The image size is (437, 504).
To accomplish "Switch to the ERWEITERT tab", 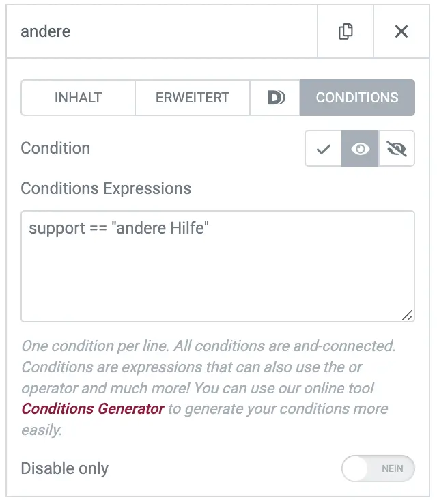I will coord(193,98).
